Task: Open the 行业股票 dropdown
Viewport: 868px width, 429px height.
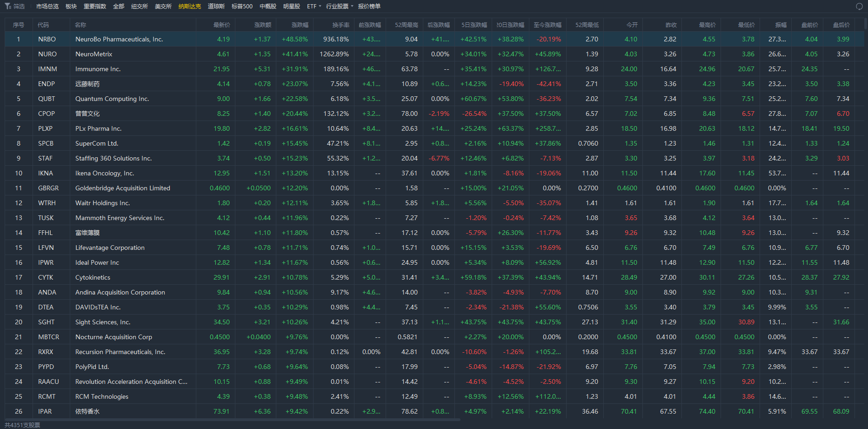Action: pos(340,7)
